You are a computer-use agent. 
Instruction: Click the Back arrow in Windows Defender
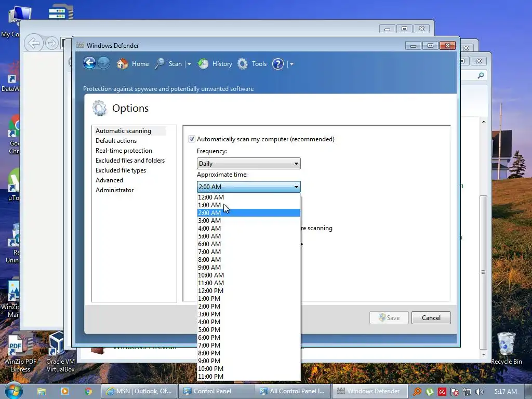pos(89,63)
